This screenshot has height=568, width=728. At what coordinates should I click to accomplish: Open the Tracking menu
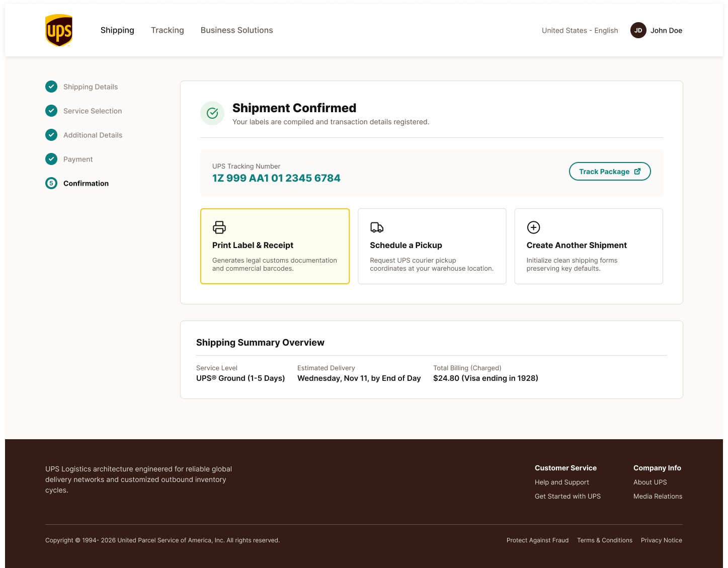[x=168, y=30]
